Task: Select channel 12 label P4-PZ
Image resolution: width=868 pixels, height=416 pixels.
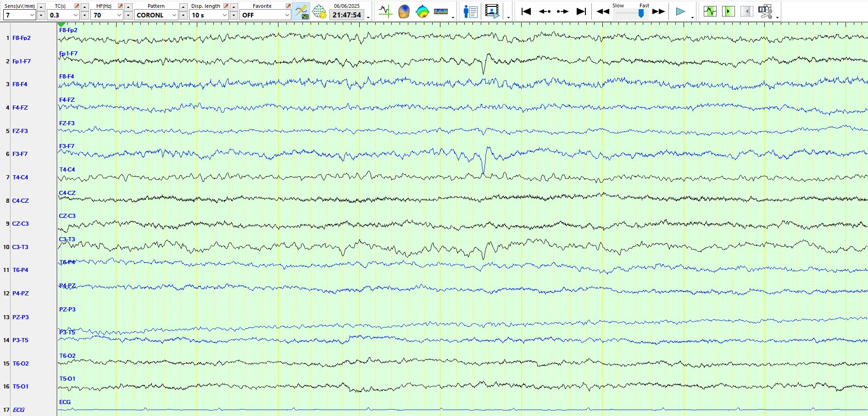Action: tap(21, 294)
